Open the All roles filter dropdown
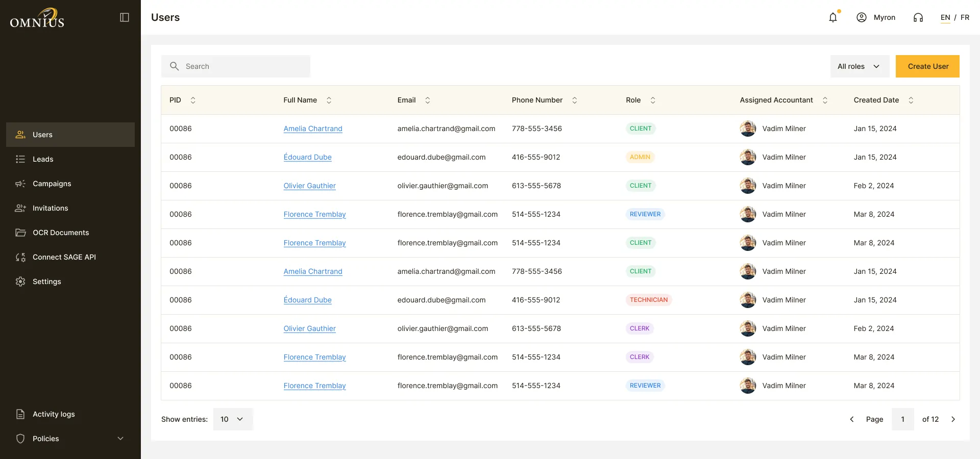The image size is (980, 459). tap(860, 66)
